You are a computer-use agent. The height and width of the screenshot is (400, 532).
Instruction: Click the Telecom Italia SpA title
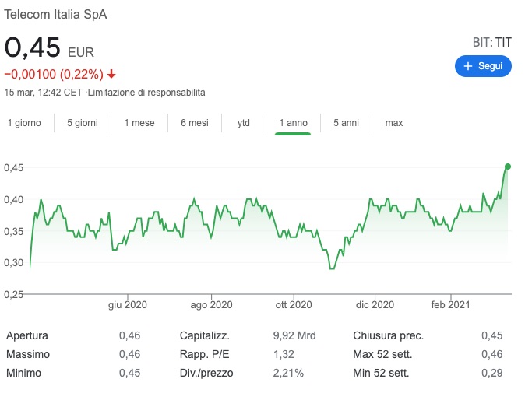click(x=55, y=16)
